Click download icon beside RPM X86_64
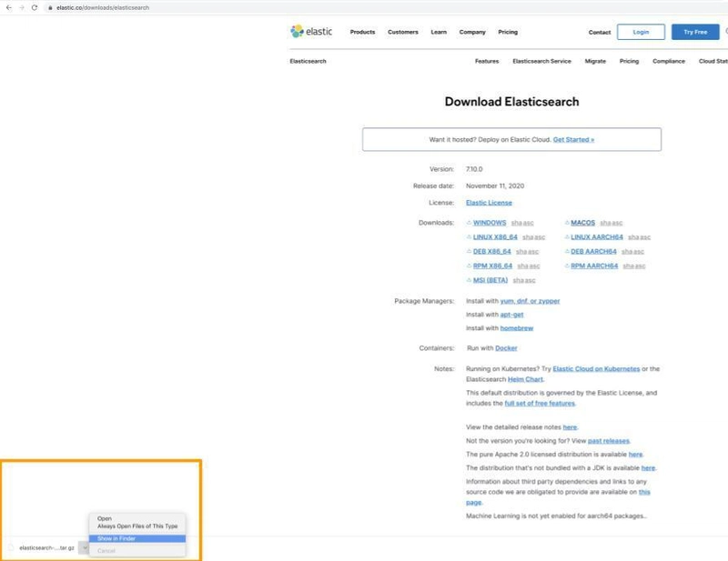 pos(469,265)
